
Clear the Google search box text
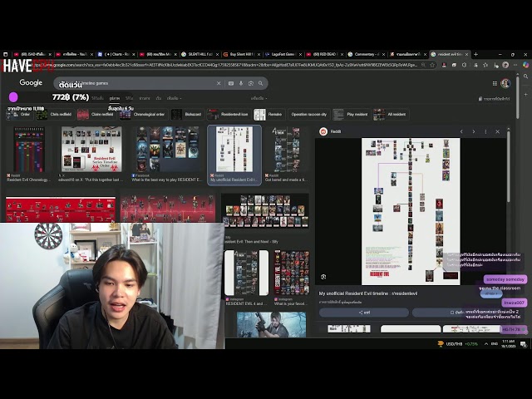point(219,83)
